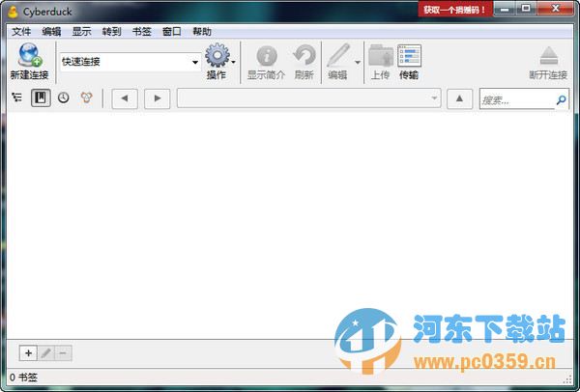The width and height of the screenshot is (580, 392).
Task: Open the Bookmark (书签) menu
Action: click(142, 32)
